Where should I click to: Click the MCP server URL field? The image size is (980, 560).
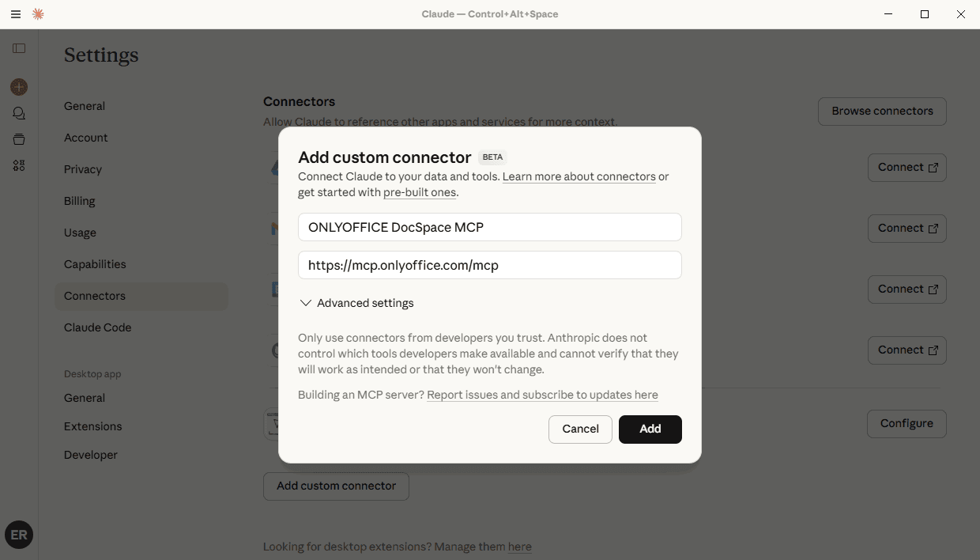489,265
